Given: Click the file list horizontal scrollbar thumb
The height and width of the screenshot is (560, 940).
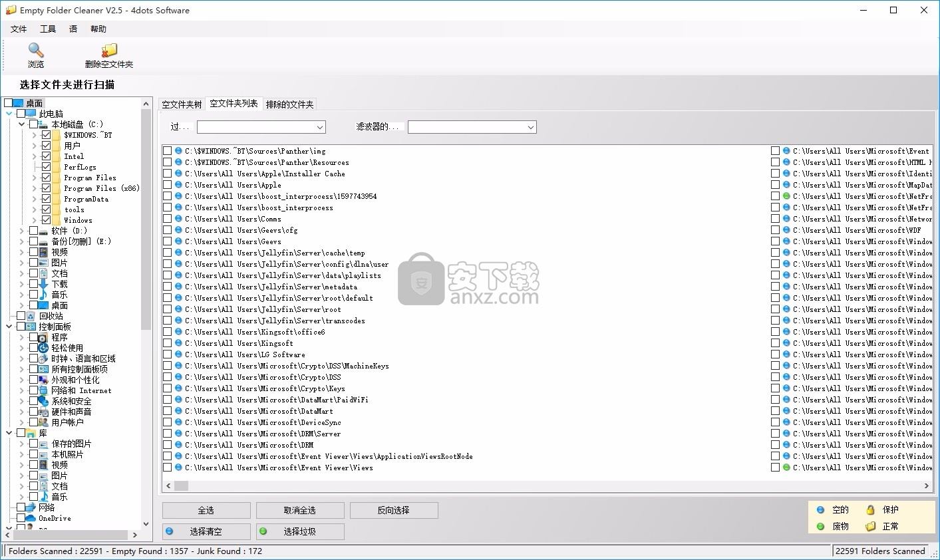Looking at the screenshot, I should [x=182, y=486].
